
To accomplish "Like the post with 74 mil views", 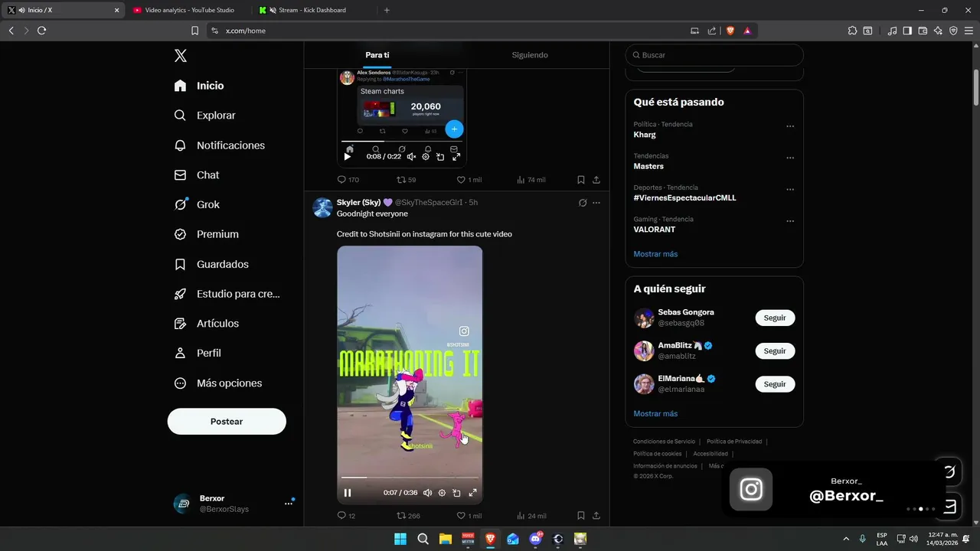I will point(469,180).
